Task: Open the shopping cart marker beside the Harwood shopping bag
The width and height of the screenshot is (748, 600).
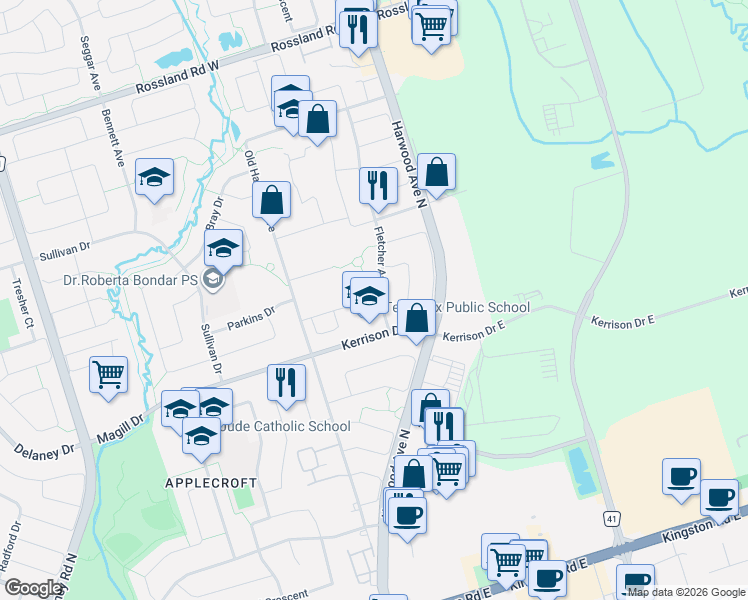Action: point(447,472)
